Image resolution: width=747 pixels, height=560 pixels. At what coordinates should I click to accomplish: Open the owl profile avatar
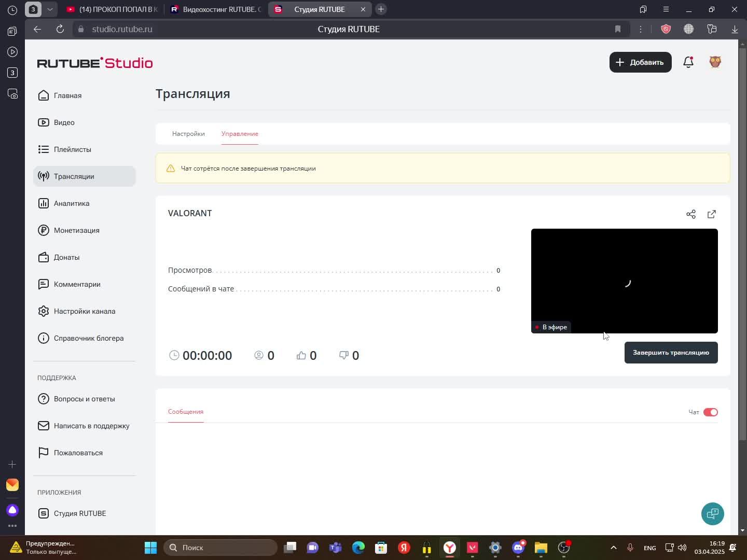[715, 62]
